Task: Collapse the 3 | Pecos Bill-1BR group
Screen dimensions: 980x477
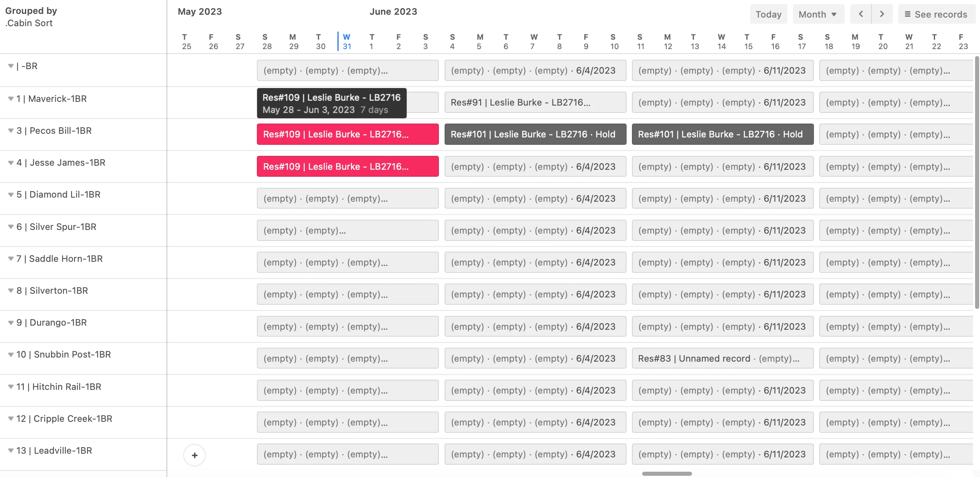Action: 11,130
